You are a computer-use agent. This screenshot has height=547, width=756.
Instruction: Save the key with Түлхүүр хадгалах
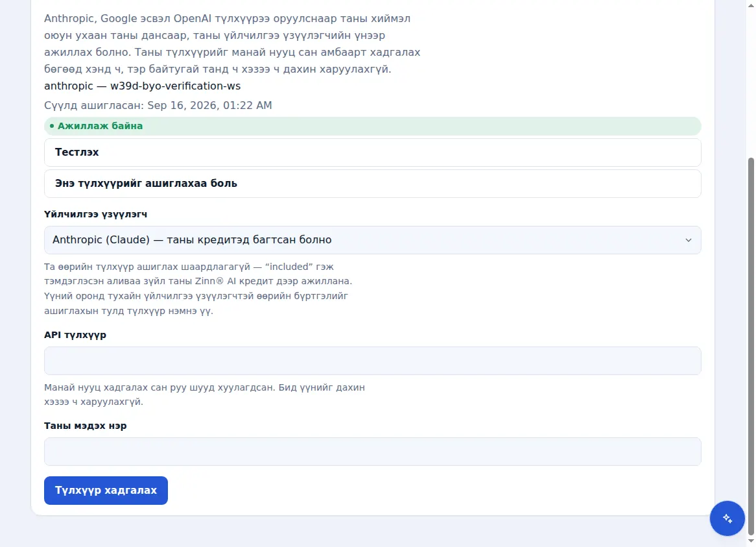[106, 491]
